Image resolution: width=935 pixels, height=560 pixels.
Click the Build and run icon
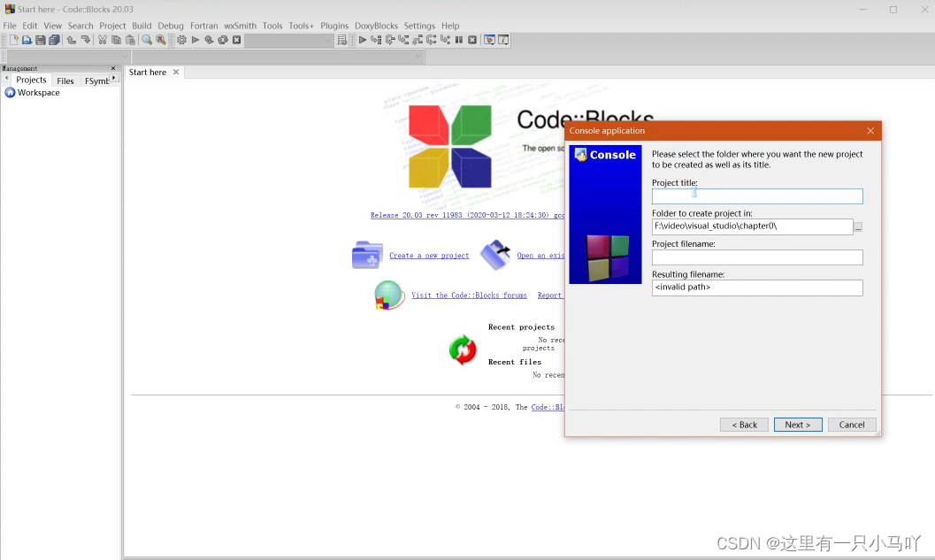point(209,40)
